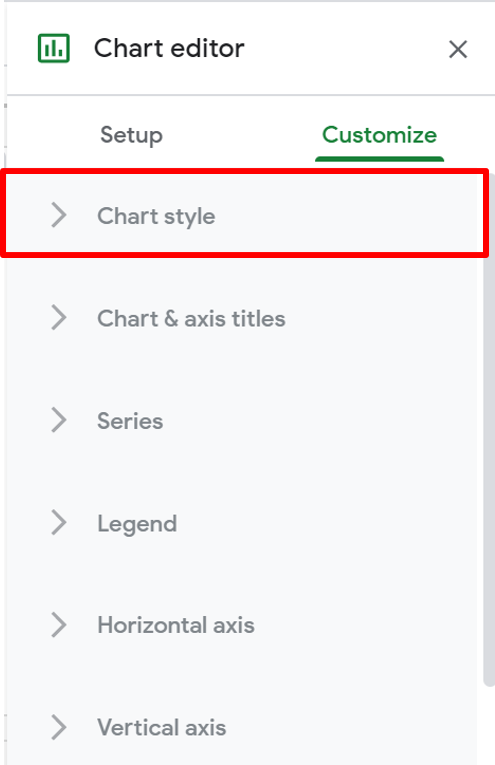Open the Chart style section label
This screenshot has width=495, height=765.
tap(156, 217)
